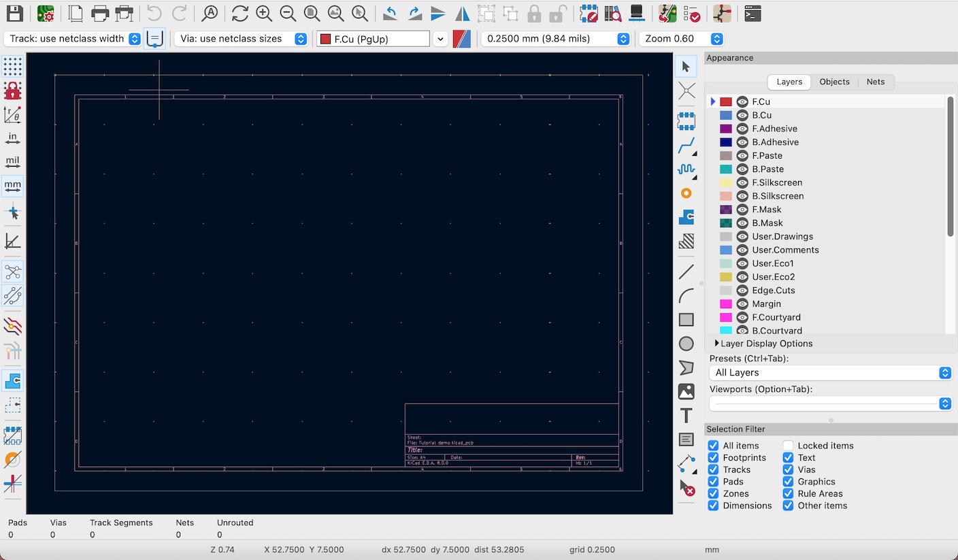Select the Delete tool

click(687, 488)
